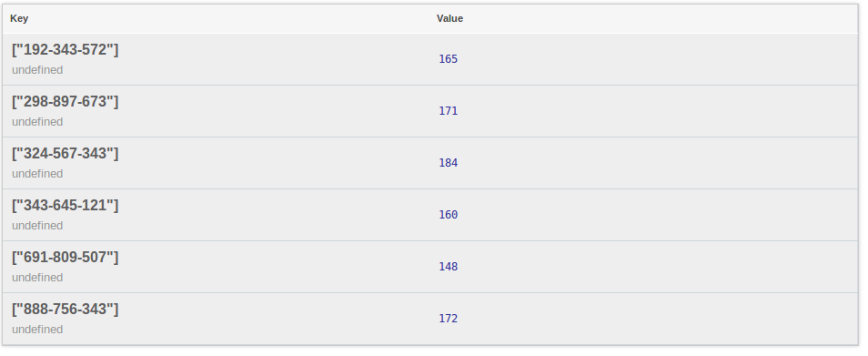Select the key ["343-645-121"]
Image resolution: width=868 pixels, height=356 pixels.
pyautogui.click(x=66, y=206)
